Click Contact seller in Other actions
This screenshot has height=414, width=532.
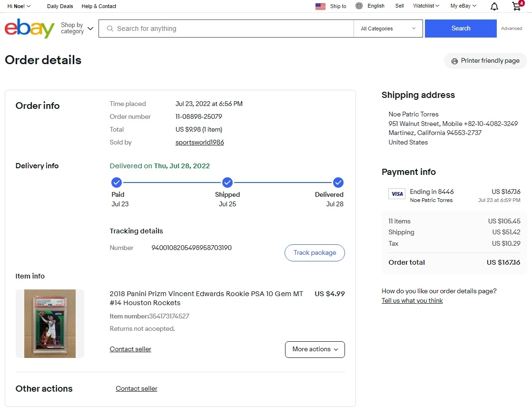tap(137, 389)
